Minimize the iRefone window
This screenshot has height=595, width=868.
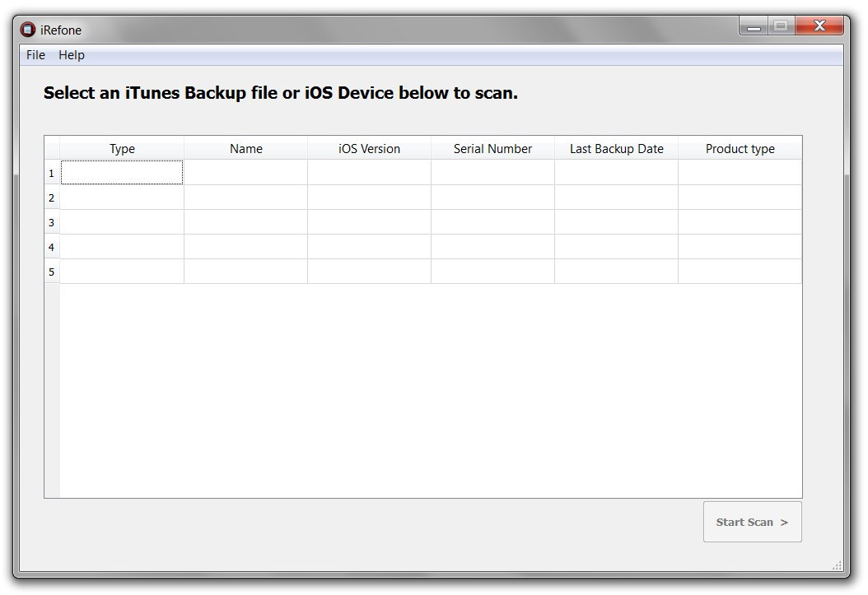(x=754, y=26)
